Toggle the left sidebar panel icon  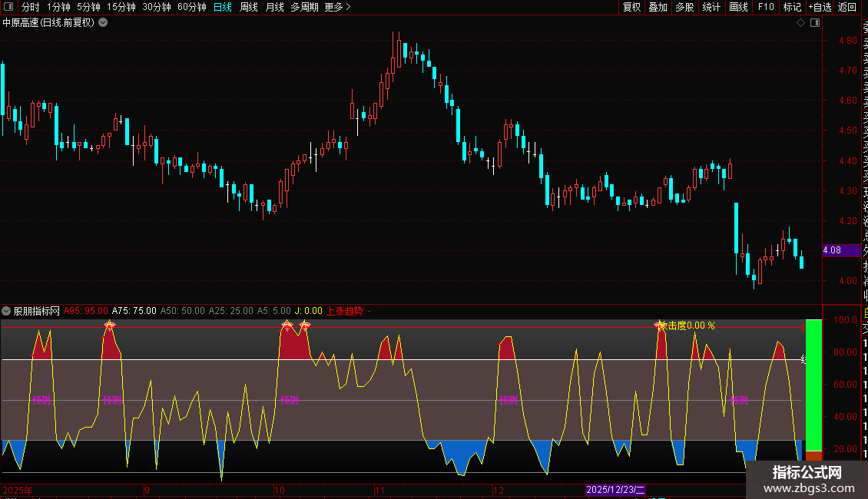click(8, 7)
